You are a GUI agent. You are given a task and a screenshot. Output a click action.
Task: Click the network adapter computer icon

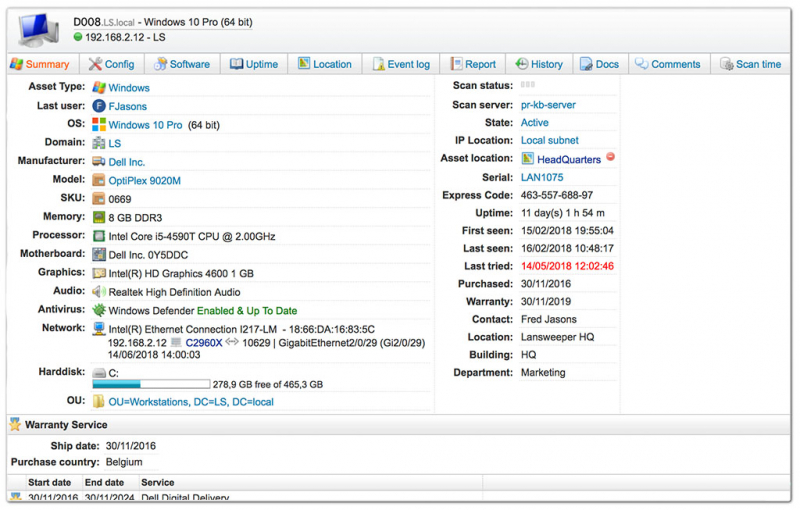[99, 329]
